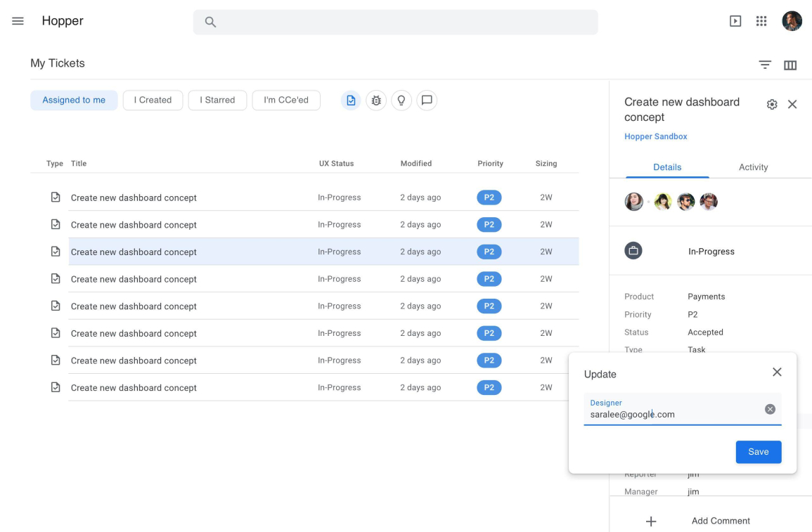Screen dimensions: 812x532
Task: Open the hamburger navigation menu
Action: (x=18, y=21)
